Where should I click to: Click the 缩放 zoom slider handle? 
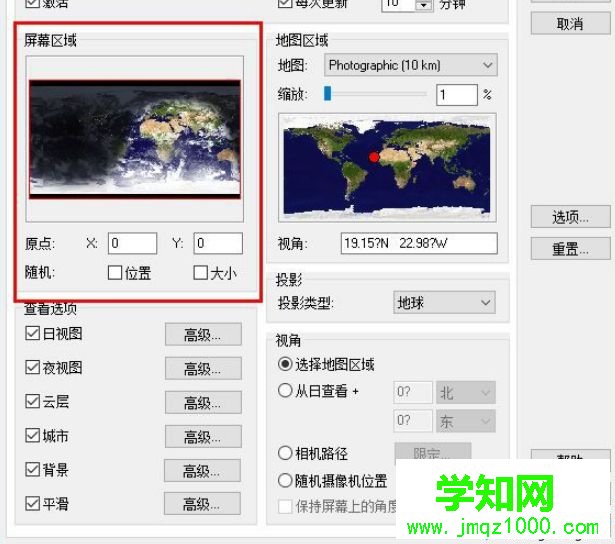tap(328, 94)
